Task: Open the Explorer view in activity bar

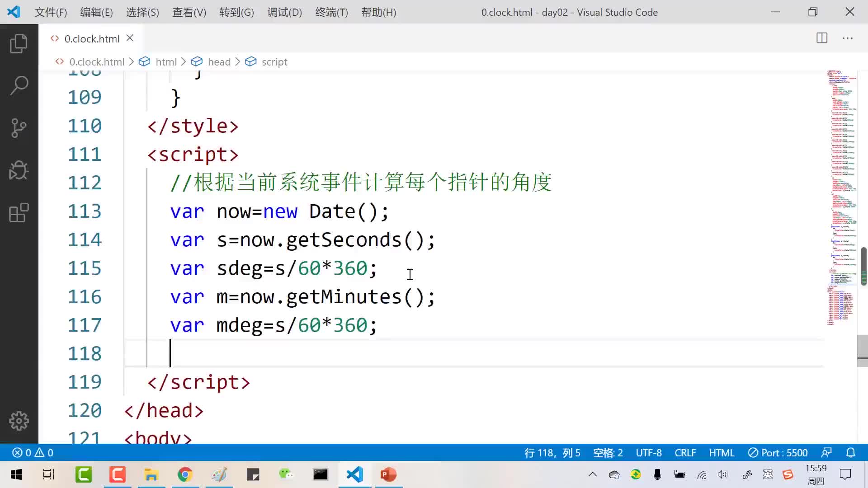Action: point(19,43)
